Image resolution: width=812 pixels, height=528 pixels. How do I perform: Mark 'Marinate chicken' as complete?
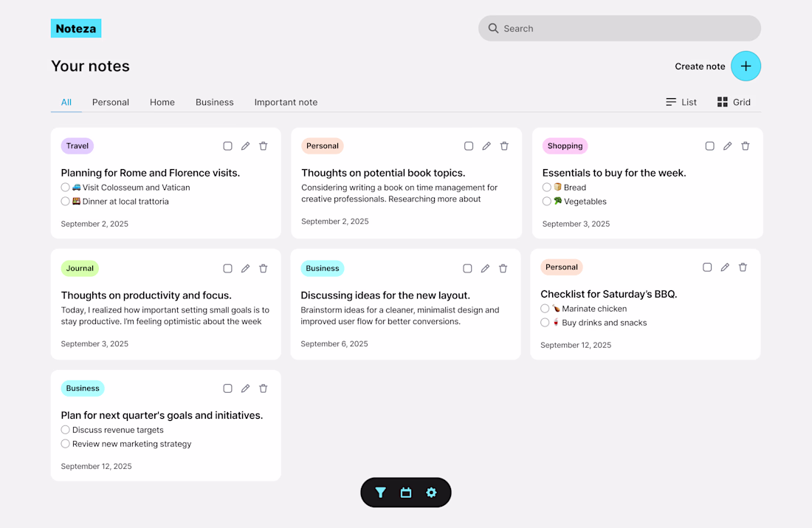[x=545, y=308]
